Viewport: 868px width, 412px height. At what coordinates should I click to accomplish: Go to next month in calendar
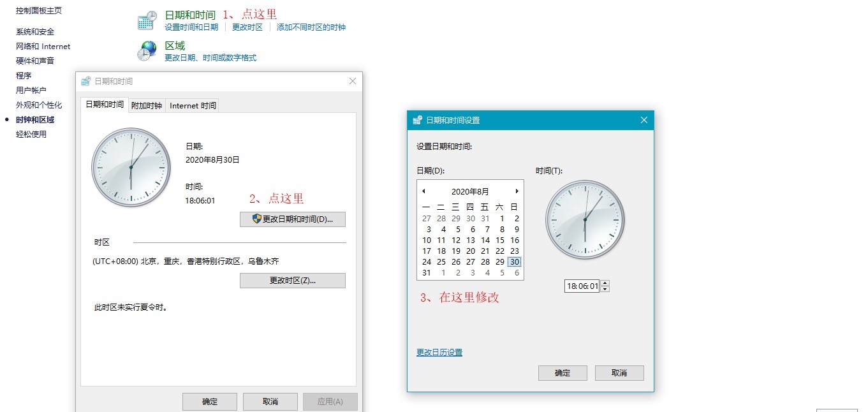pos(517,191)
